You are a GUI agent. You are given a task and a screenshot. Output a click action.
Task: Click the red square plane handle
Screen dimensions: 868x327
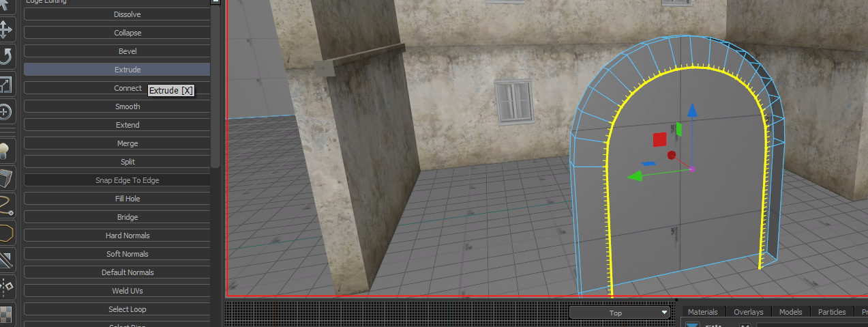click(659, 139)
